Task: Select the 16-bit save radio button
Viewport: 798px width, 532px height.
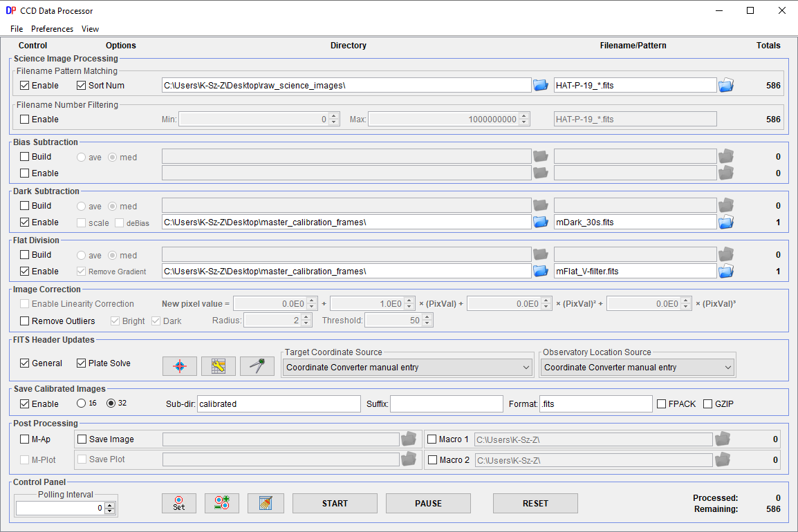Action: pos(82,403)
